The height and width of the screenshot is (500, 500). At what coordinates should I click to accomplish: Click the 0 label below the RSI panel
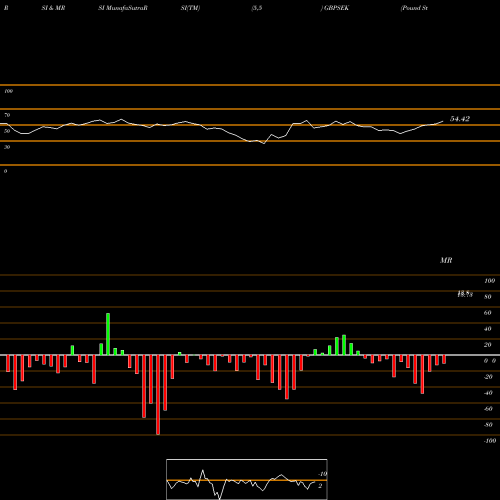(5, 171)
